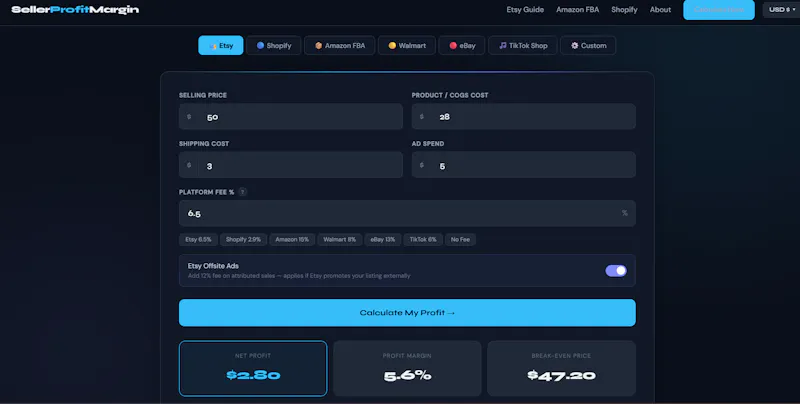Open the Amazon FBA nav link
The image size is (800, 404).
(578, 10)
